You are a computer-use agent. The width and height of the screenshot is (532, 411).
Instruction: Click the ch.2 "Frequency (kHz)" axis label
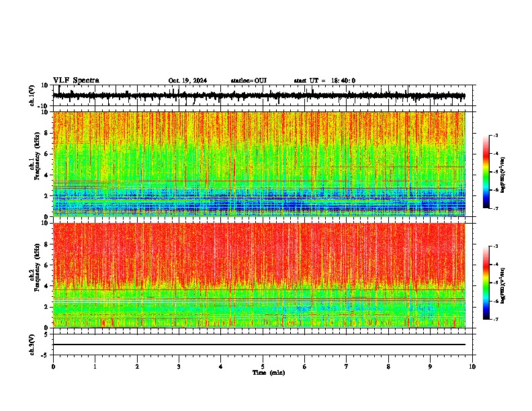pyautogui.click(x=36, y=267)
